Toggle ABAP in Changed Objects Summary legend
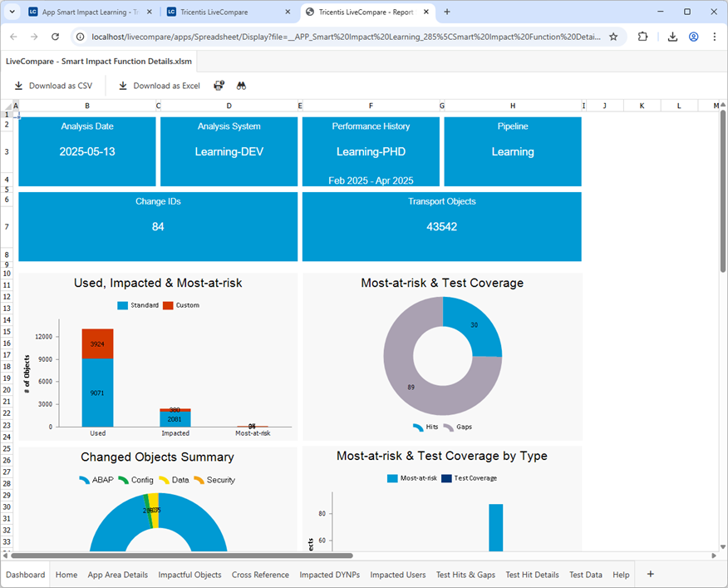 (x=100, y=480)
